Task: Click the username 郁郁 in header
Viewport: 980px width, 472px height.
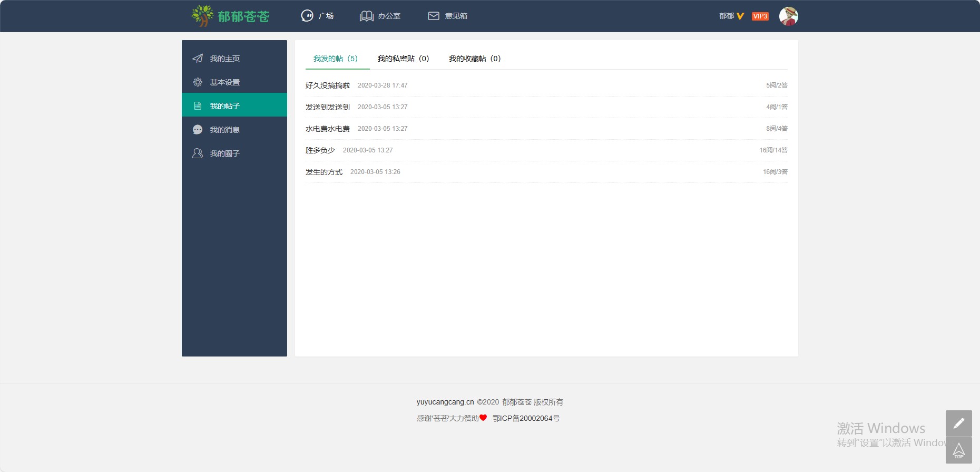Action: (727, 16)
